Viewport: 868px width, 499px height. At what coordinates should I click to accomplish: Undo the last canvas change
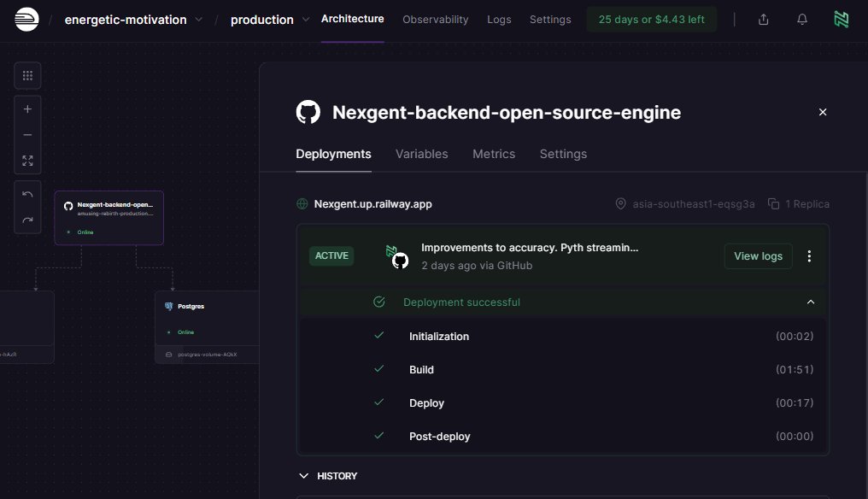pyautogui.click(x=27, y=195)
